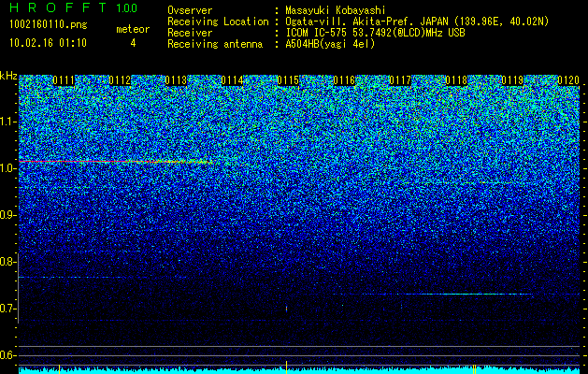Screen dimensions: 588x374
Task: Click the 'Receiver' field label
Action: tap(190, 33)
